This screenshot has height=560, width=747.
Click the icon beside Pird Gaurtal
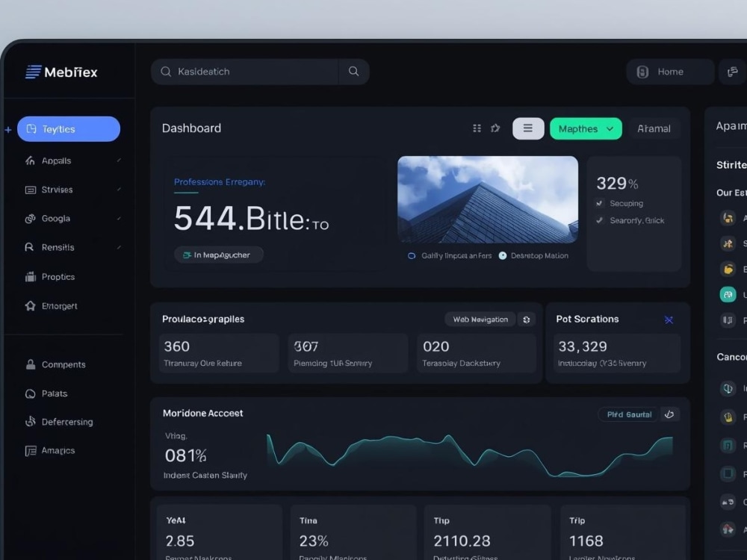pos(669,414)
